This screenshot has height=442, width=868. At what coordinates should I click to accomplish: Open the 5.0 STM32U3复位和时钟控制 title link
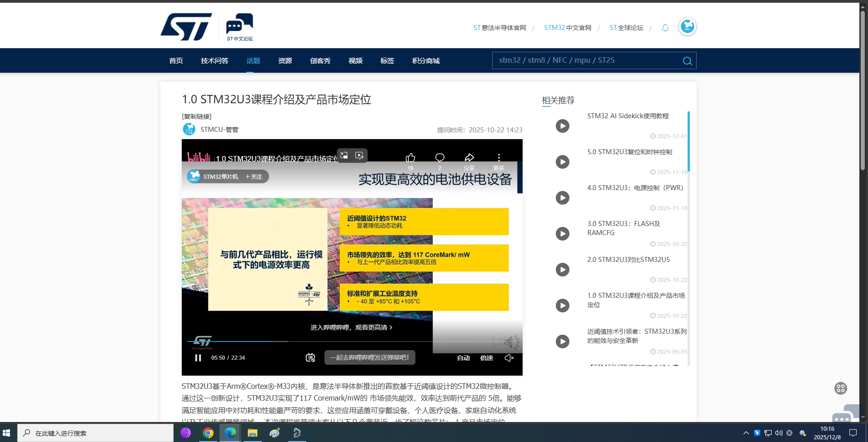pyautogui.click(x=629, y=152)
